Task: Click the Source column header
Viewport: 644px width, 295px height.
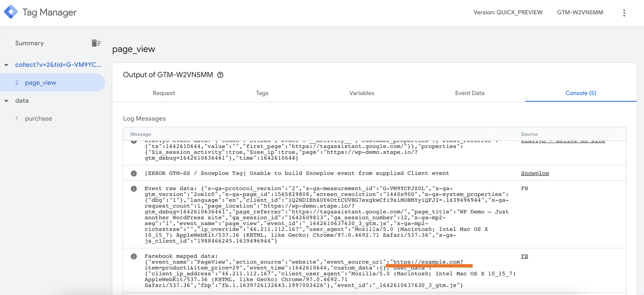Action: 529,134
